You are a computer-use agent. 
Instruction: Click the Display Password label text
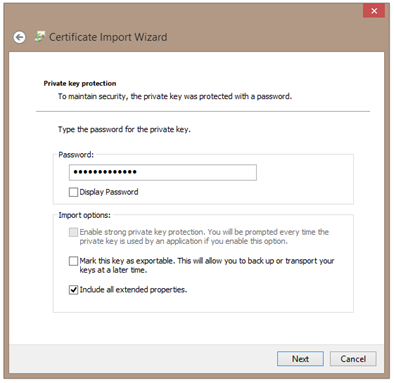[109, 192]
